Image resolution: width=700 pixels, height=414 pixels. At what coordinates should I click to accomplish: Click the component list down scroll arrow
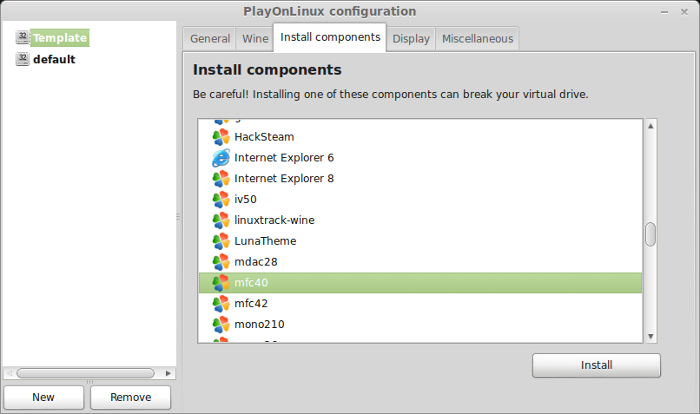(x=650, y=336)
